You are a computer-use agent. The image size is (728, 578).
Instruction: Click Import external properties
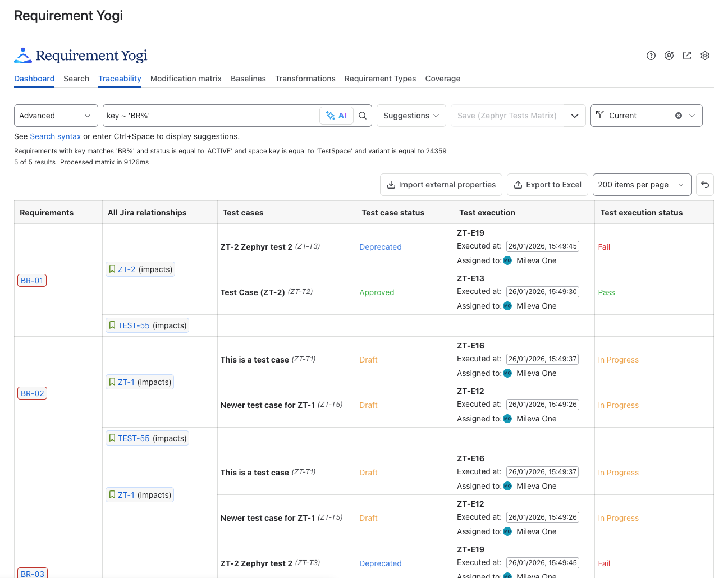[441, 185]
